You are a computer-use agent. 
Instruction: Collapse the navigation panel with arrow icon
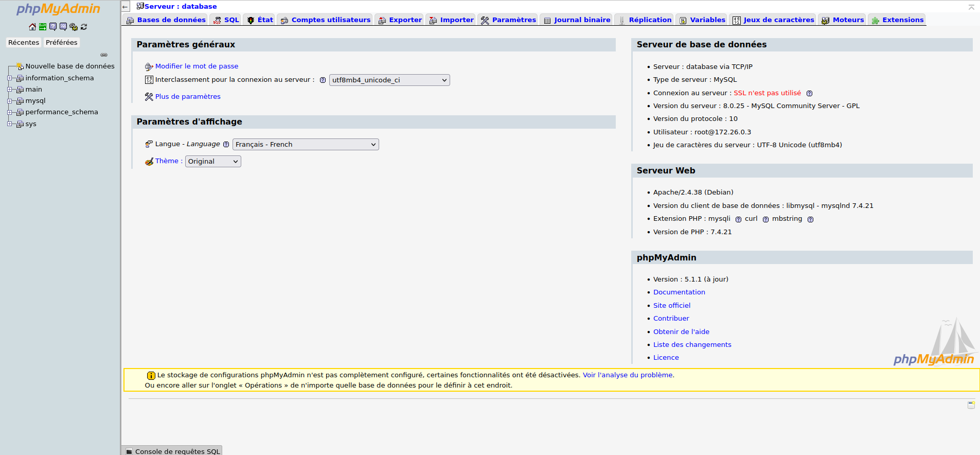(x=126, y=7)
